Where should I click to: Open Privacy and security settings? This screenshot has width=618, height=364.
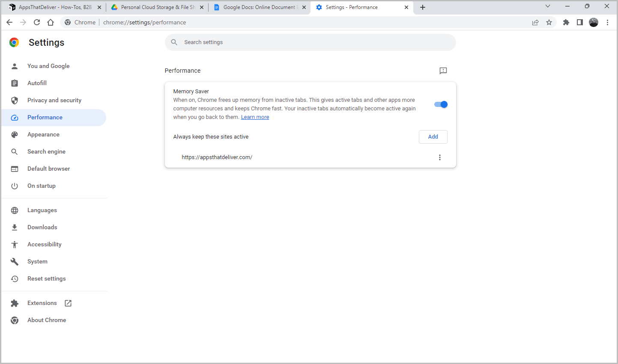point(54,100)
